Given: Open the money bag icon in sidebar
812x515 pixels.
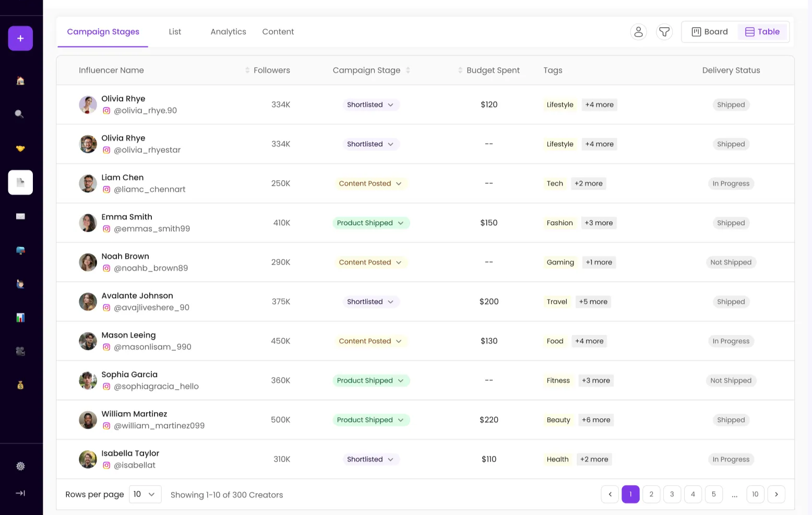Looking at the screenshot, I should [20, 385].
